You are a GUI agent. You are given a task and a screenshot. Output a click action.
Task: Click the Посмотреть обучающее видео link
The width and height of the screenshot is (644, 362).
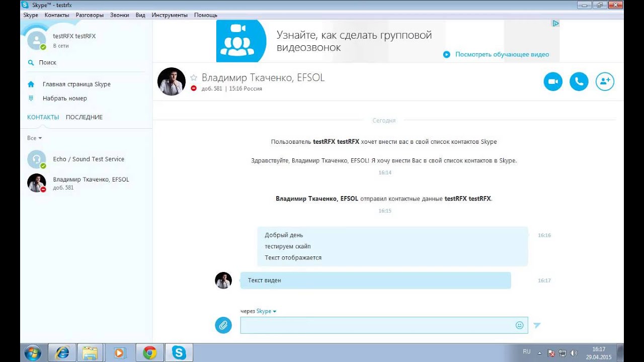pyautogui.click(x=502, y=54)
